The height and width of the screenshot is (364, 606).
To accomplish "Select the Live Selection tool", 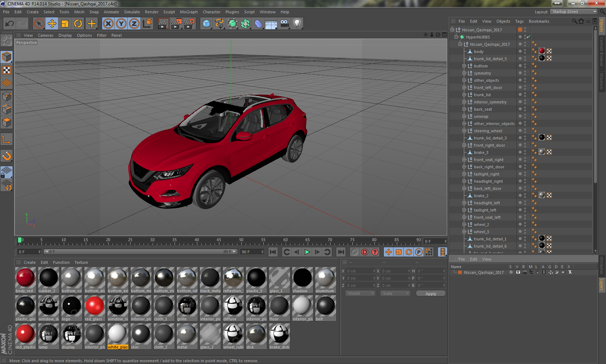I will point(39,24).
